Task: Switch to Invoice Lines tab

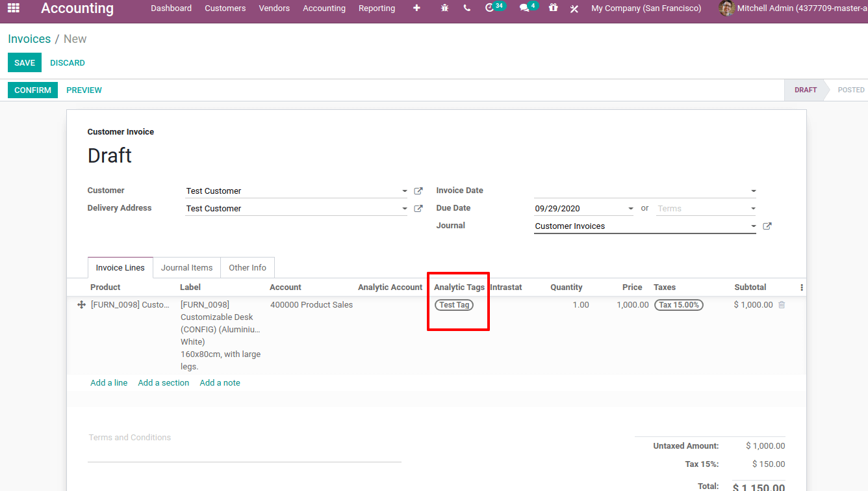Action: pyautogui.click(x=120, y=268)
